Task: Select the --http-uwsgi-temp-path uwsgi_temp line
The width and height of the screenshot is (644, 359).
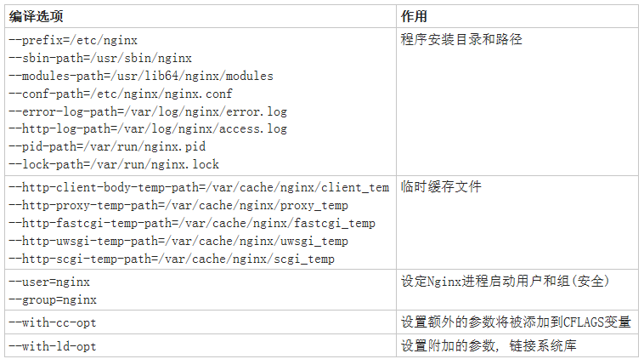Action: coord(178,241)
